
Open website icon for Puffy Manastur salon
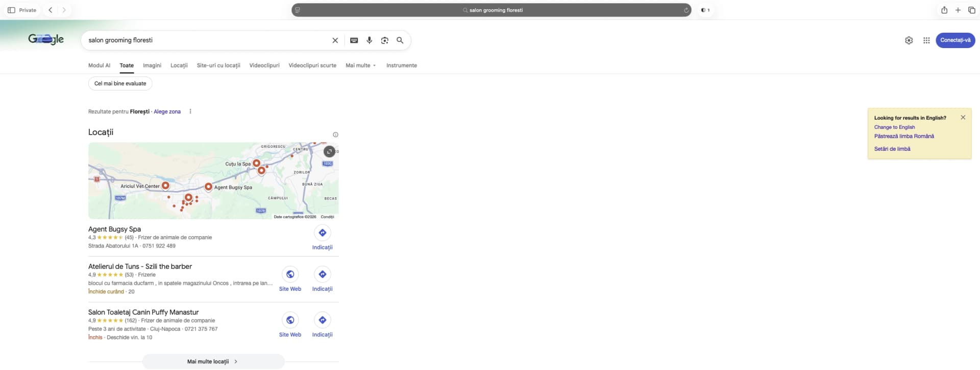point(290,320)
